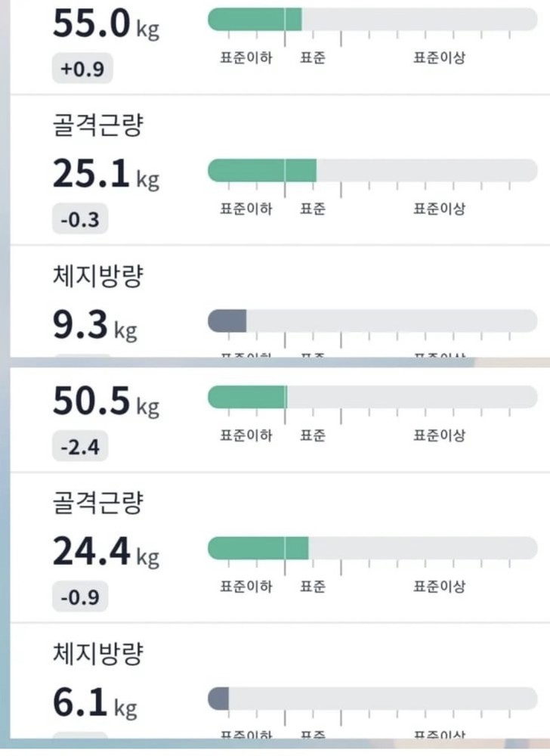Click the gray-blue bar beside 9.3 kg
Screen dimensions: 550x756
(227, 321)
